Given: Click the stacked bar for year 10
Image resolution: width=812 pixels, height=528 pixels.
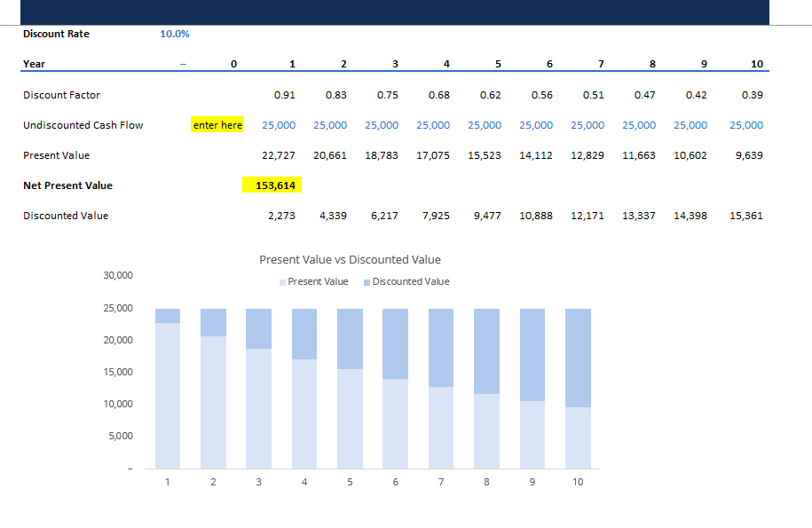Looking at the screenshot, I should pos(578,390).
